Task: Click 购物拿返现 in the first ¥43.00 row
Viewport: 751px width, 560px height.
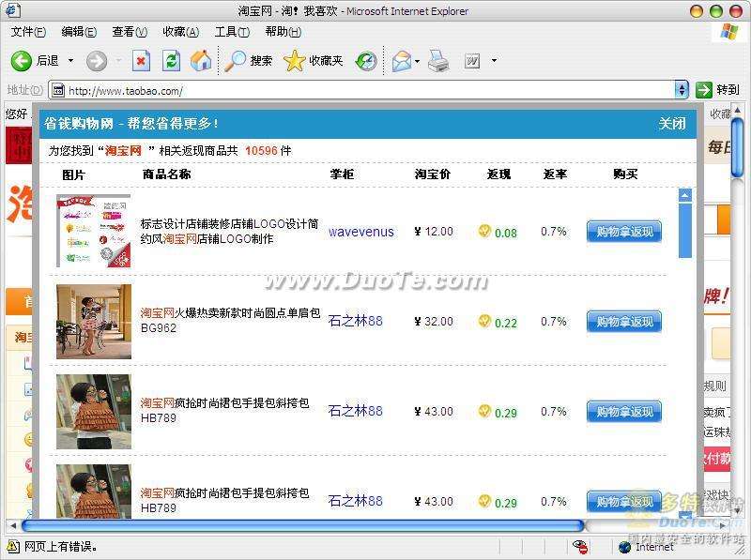Action: (624, 412)
